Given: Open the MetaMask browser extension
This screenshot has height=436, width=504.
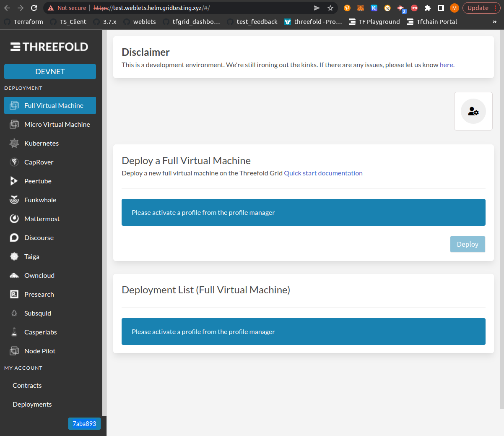Looking at the screenshot, I should pyautogui.click(x=361, y=8).
